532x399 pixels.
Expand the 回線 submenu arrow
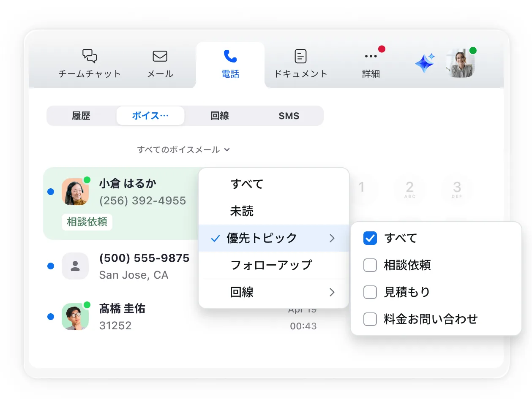point(332,292)
